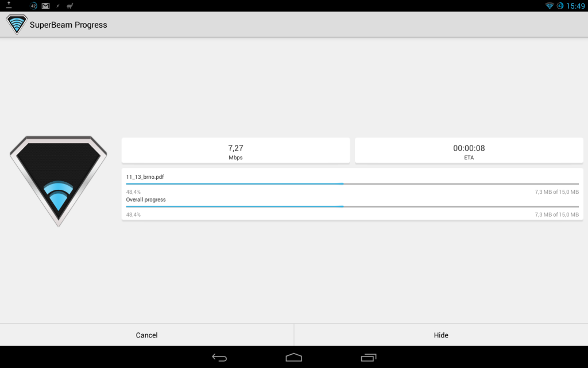Cancel the file transfer
The image size is (588, 368).
pyautogui.click(x=146, y=335)
